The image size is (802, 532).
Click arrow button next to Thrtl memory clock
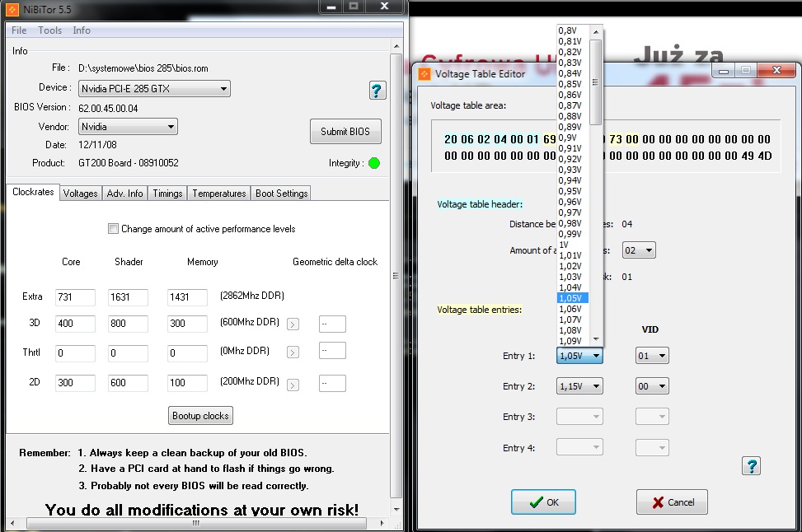(x=293, y=352)
